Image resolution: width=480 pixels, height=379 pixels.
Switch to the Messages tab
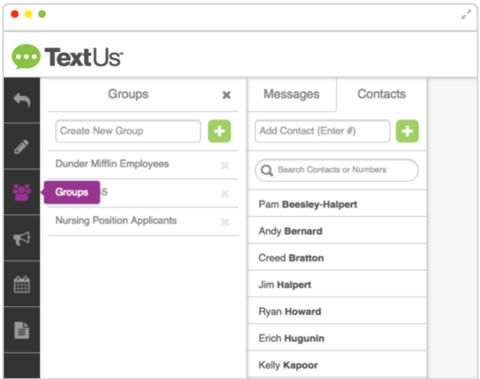pos(292,94)
